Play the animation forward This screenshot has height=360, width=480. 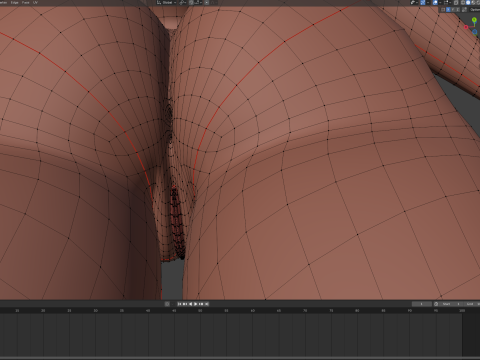[x=195, y=304]
